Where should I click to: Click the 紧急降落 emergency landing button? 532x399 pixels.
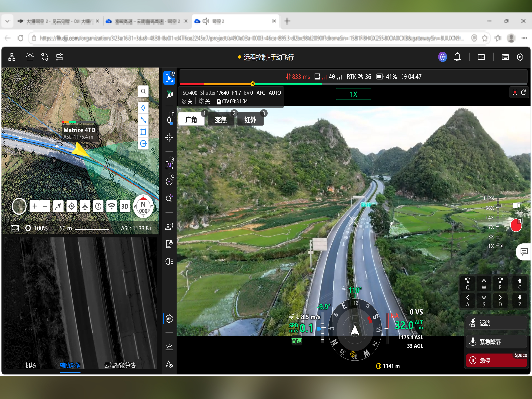click(496, 341)
